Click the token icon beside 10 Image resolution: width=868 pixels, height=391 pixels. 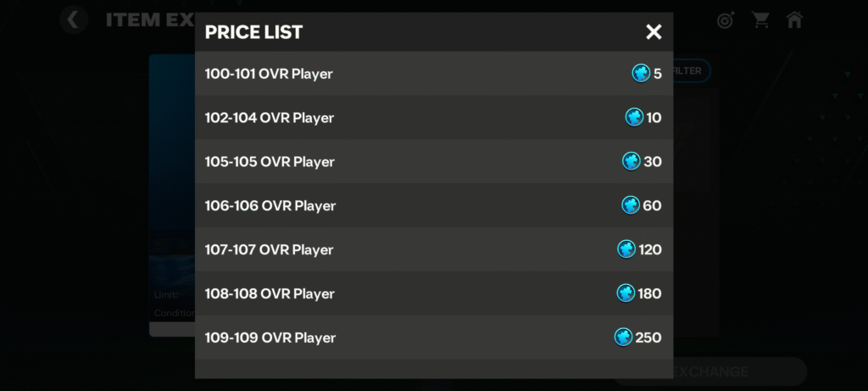click(x=634, y=118)
